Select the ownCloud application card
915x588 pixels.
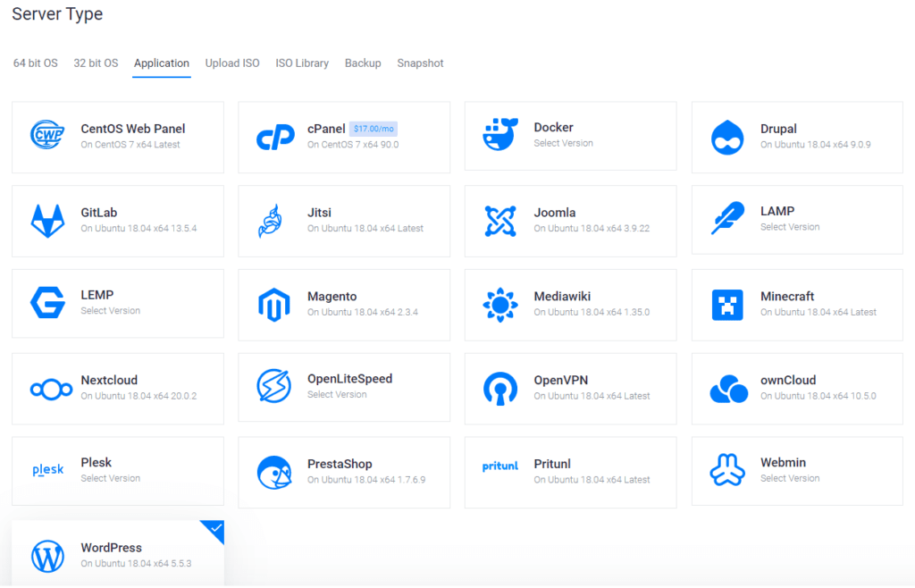click(x=797, y=388)
